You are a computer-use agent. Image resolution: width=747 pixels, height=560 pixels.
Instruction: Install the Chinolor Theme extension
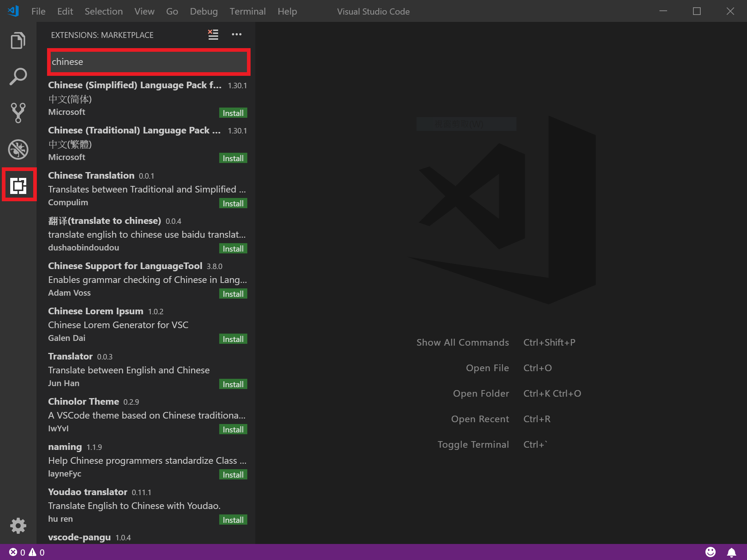point(233,429)
